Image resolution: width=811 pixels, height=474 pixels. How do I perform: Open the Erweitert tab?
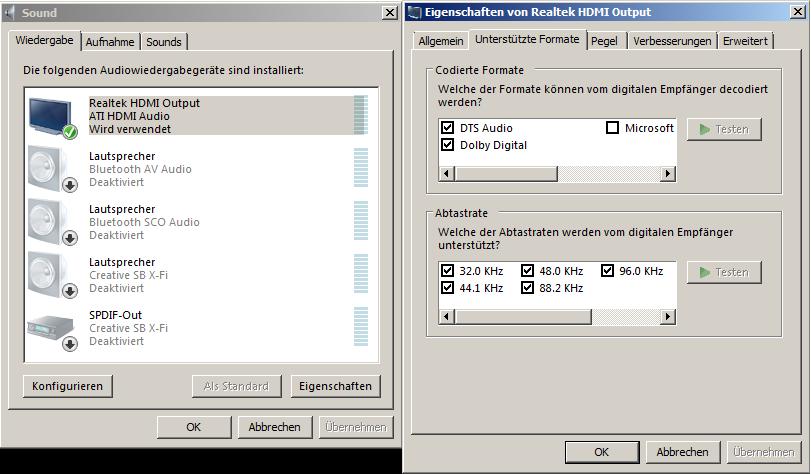[x=745, y=41]
